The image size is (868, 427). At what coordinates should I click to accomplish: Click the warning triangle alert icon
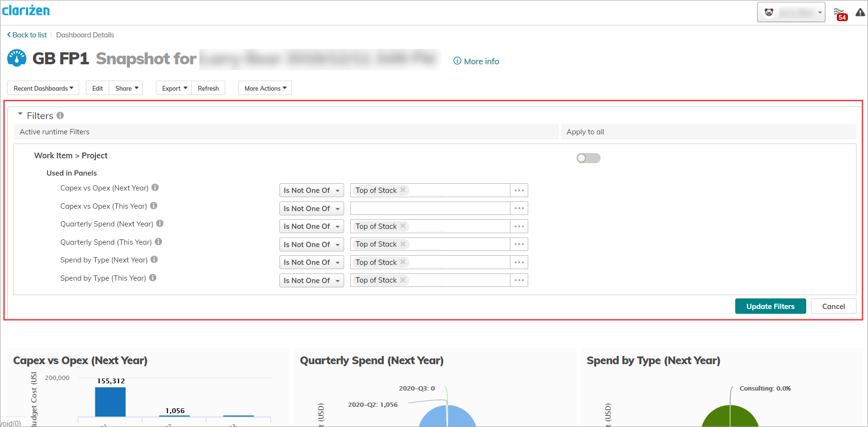[860, 12]
